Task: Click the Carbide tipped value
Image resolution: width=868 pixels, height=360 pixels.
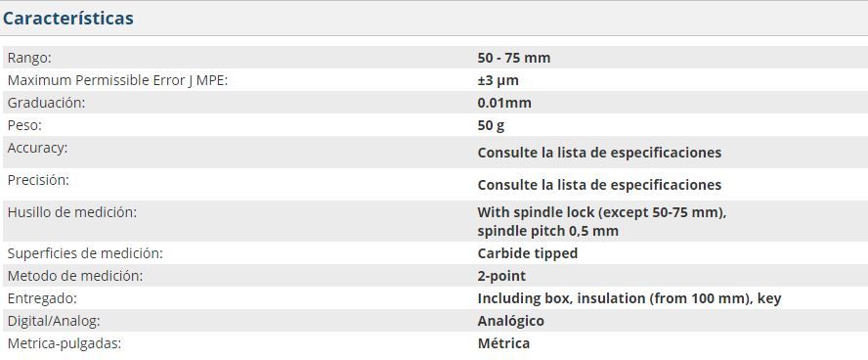Action: (528, 253)
